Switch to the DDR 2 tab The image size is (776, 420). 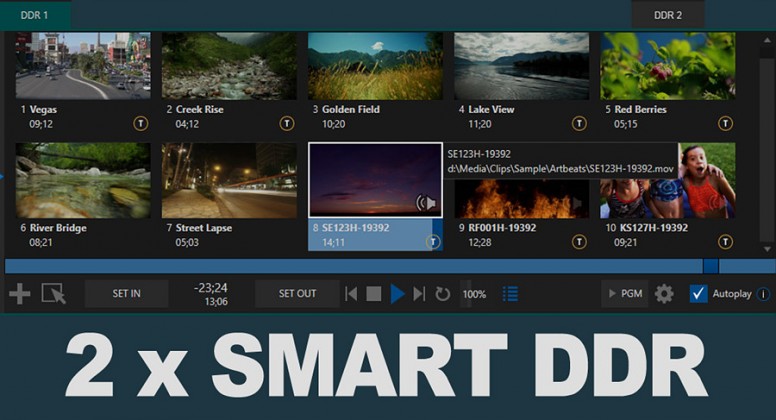pyautogui.click(x=668, y=15)
